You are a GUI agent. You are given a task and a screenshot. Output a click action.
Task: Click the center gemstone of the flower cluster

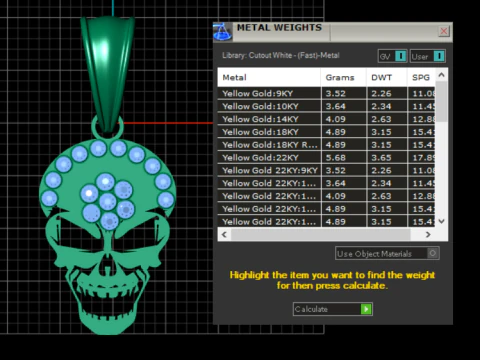click(x=107, y=201)
